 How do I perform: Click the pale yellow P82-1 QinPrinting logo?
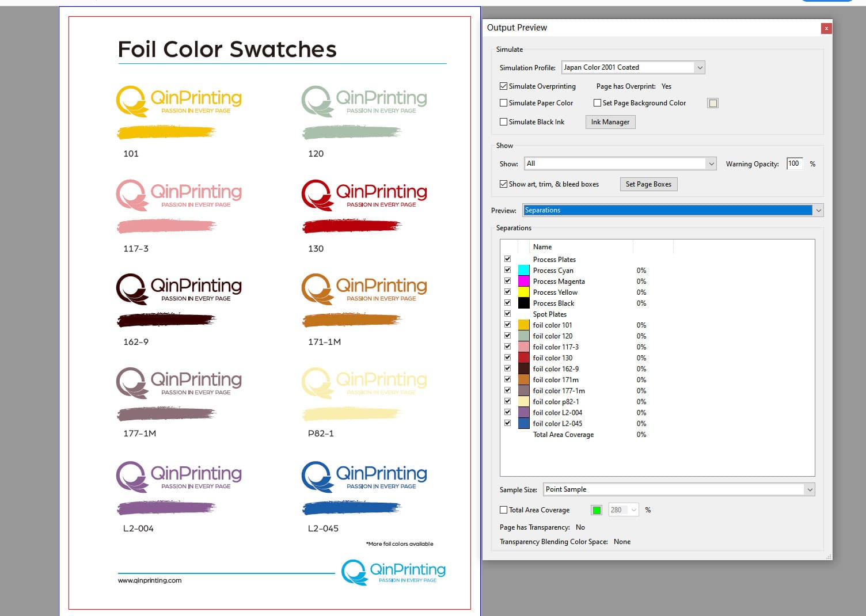pos(364,382)
